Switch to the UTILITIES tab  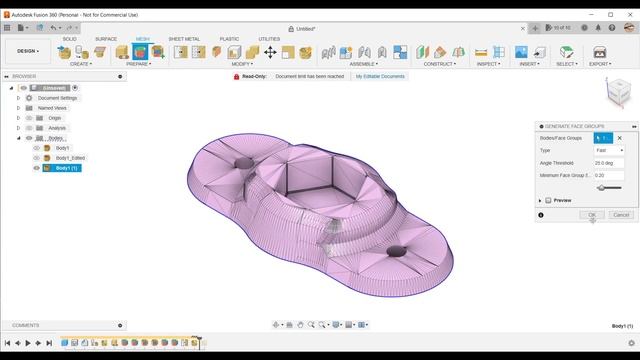click(269, 39)
